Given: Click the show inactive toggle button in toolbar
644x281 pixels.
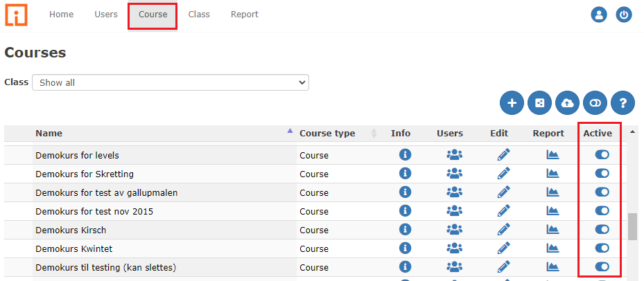Looking at the screenshot, I should coord(595,103).
